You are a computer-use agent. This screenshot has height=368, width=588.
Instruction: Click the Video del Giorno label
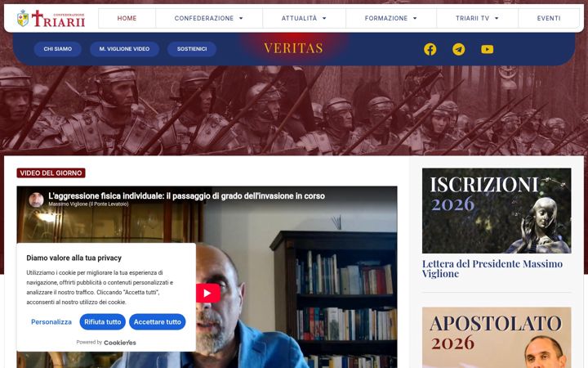[51, 173]
